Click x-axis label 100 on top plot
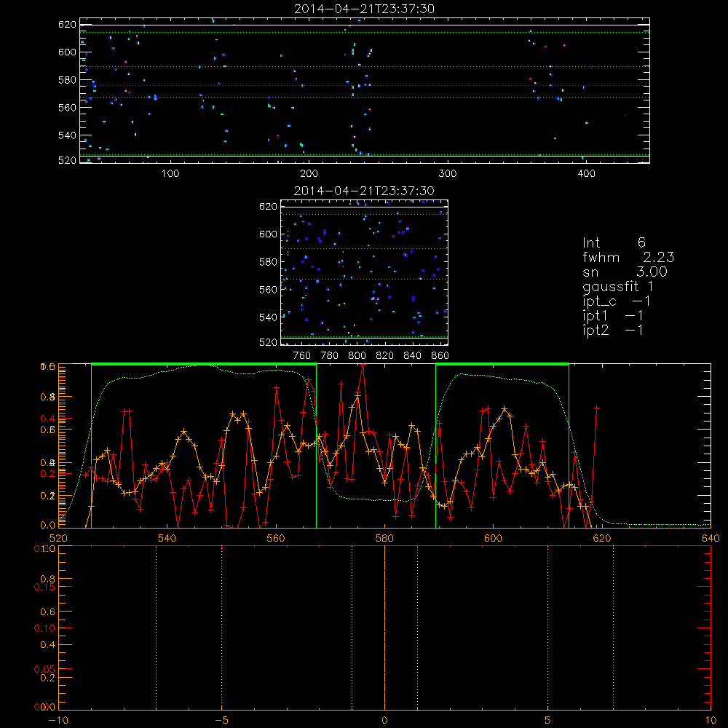This screenshot has height=728, width=728. 170,174
